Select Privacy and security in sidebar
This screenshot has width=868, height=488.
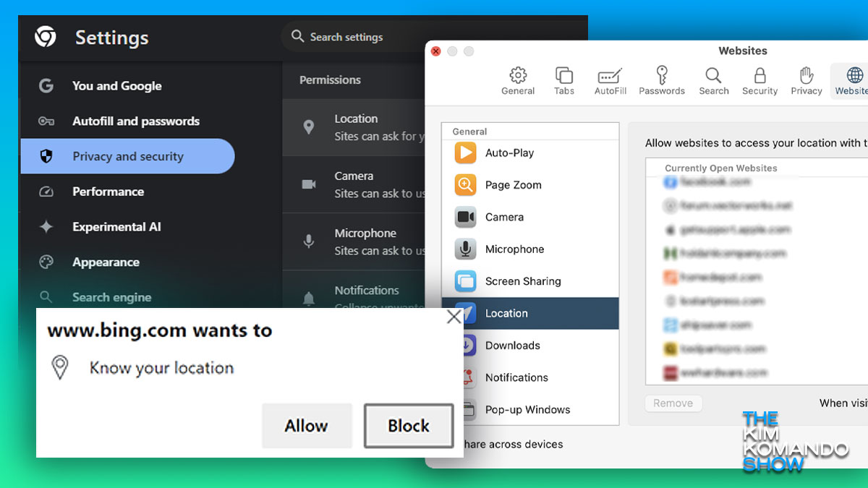pos(127,156)
